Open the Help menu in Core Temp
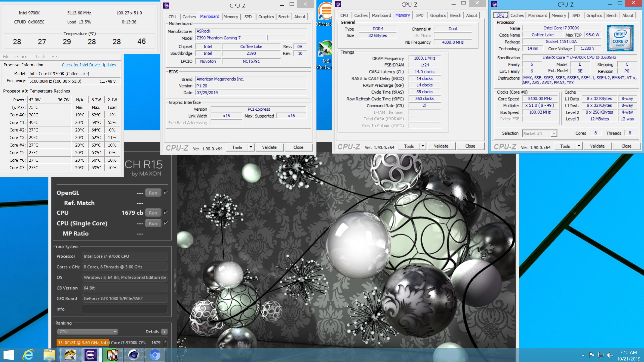The height and width of the screenshot is (362, 644). tap(56, 57)
